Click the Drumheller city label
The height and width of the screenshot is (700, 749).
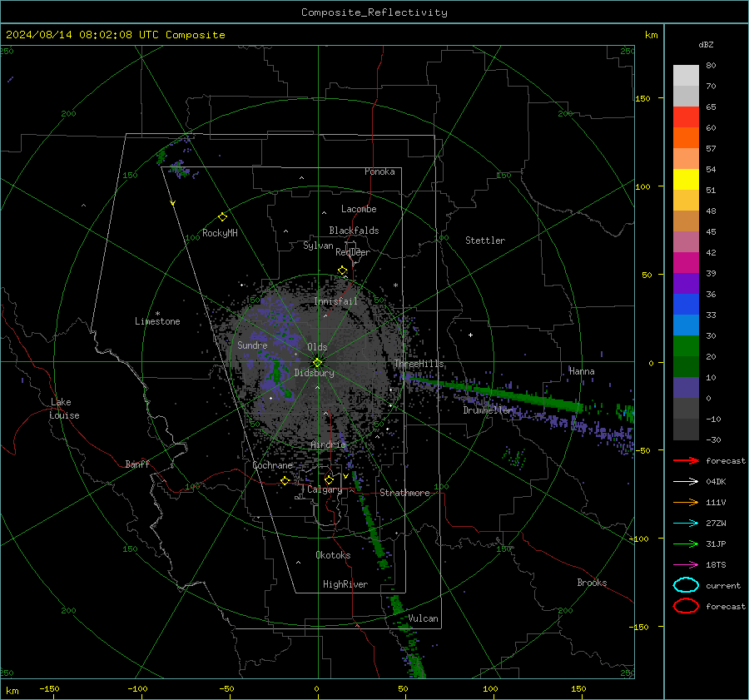point(488,410)
